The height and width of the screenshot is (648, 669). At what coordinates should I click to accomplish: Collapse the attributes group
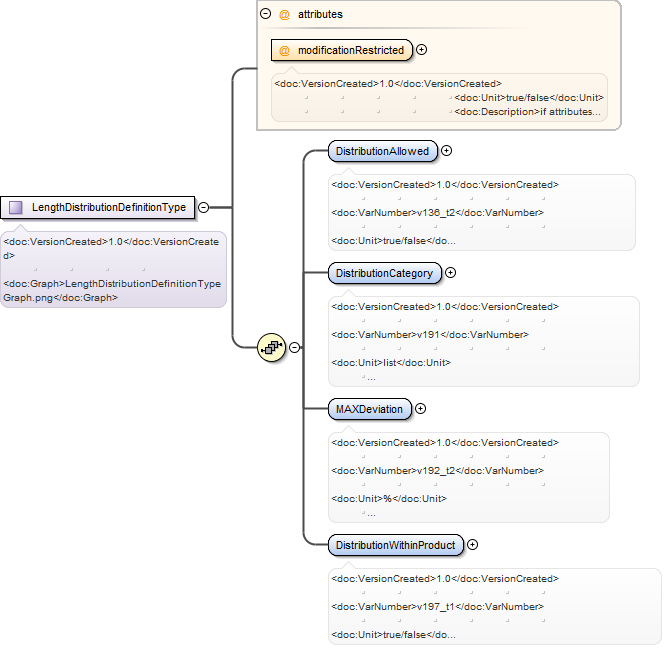point(265,14)
